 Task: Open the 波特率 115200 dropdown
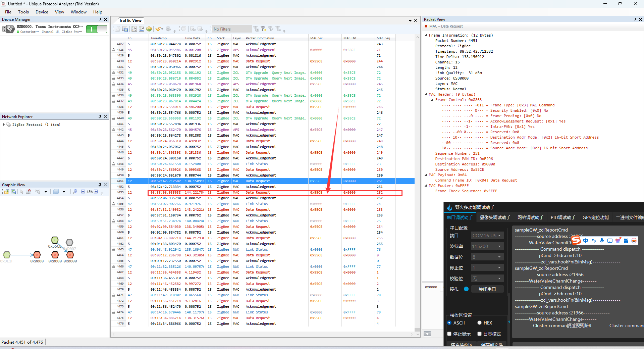pyautogui.click(x=487, y=246)
